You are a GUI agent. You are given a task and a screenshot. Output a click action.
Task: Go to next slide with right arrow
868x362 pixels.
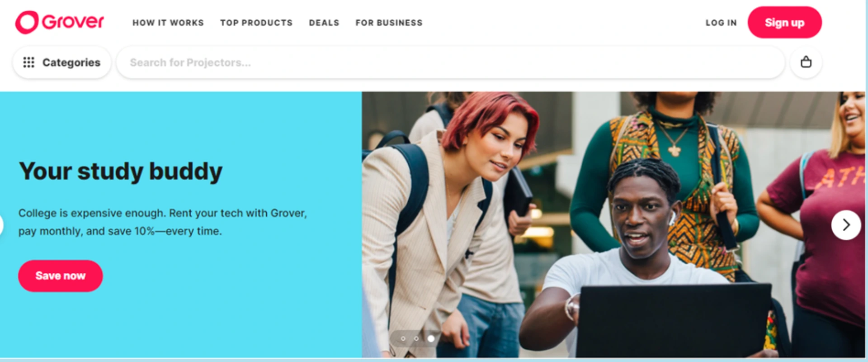point(846,225)
